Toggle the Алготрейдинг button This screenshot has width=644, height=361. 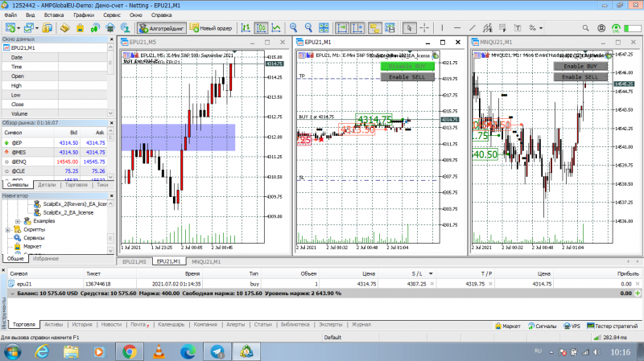click(x=162, y=28)
